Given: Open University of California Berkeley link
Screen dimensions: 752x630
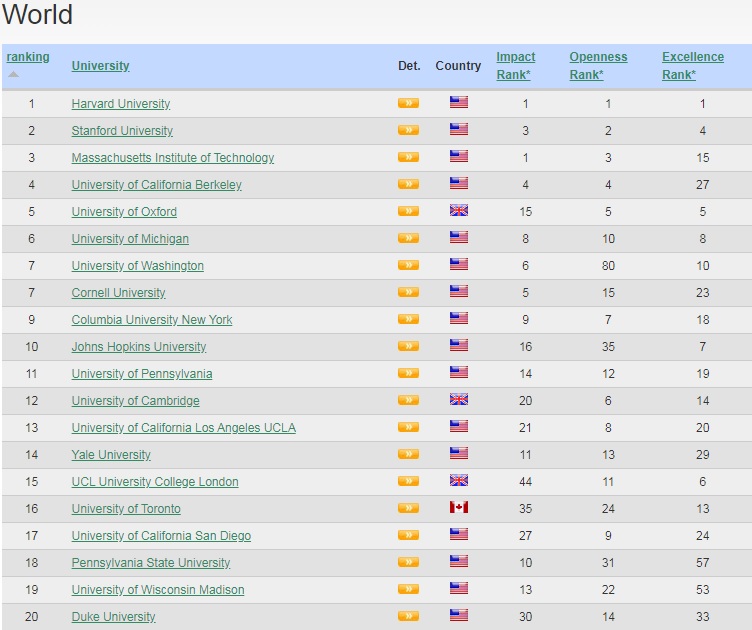Looking at the screenshot, I should point(156,185).
